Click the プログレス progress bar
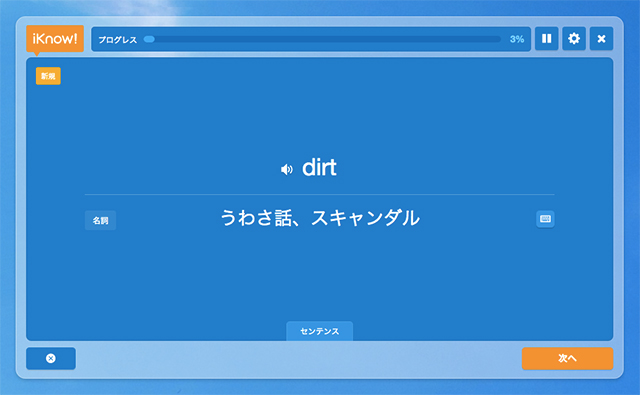640x395 pixels. pyautogui.click(x=322, y=39)
